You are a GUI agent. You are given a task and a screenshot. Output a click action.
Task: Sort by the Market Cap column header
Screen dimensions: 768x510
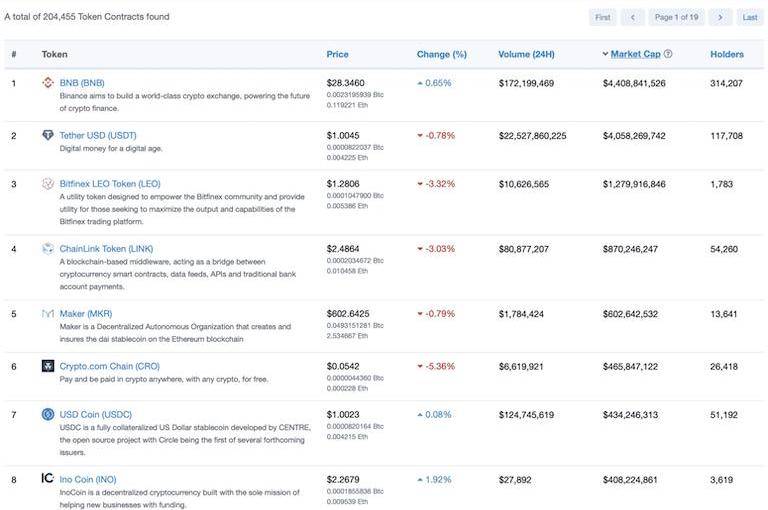point(635,54)
